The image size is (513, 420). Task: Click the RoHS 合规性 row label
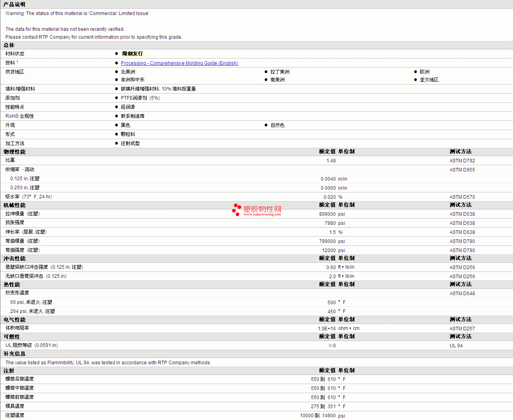[x=20, y=116]
